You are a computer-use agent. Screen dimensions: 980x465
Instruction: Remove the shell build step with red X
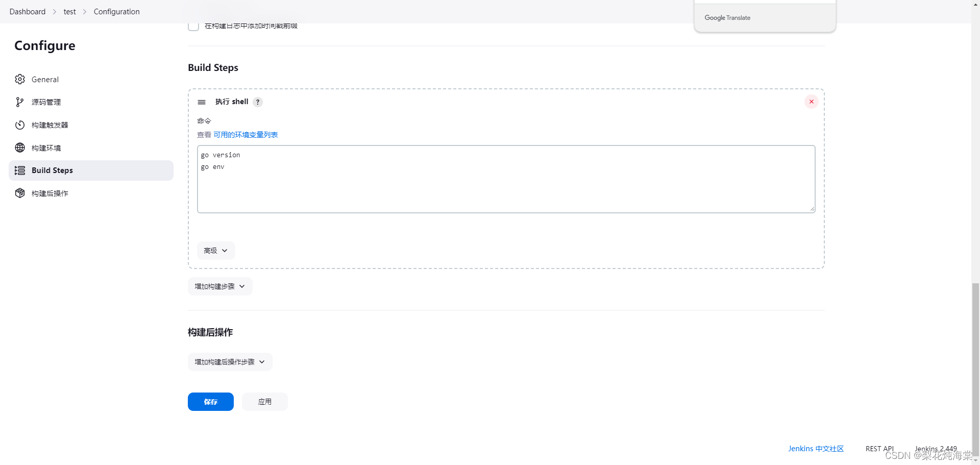pyautogui.click(x=811, y=102)
